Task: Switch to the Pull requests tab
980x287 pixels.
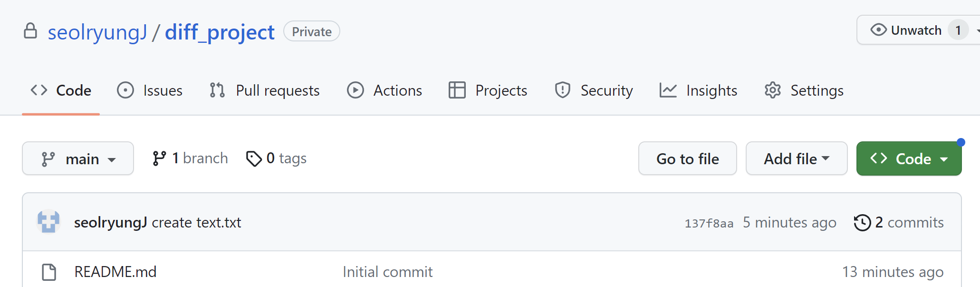Action: click(265, 90)
